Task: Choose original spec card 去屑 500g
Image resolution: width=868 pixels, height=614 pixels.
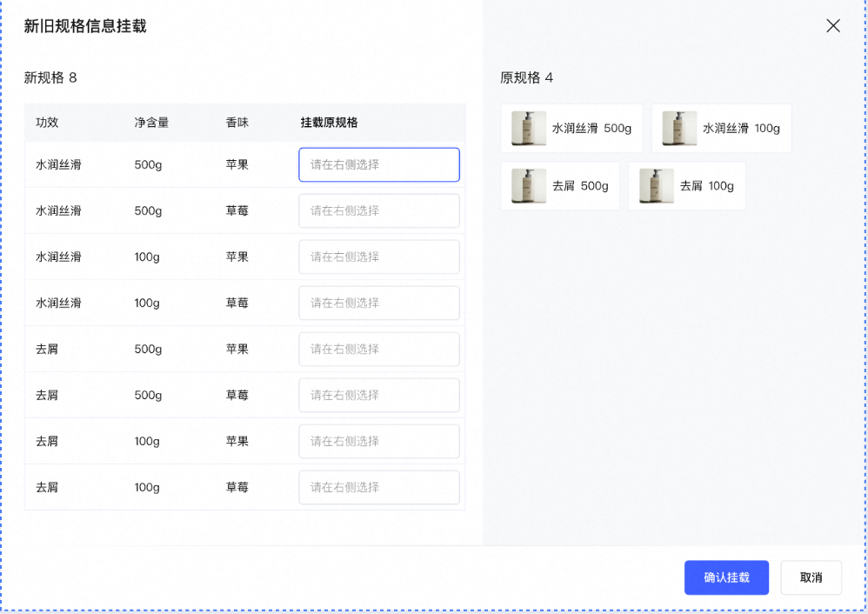Action: click(560, 186)
